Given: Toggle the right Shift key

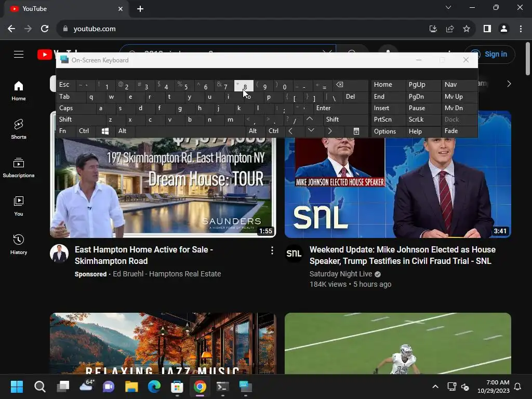Looking at the screenshot, I should tap(345, 119).
